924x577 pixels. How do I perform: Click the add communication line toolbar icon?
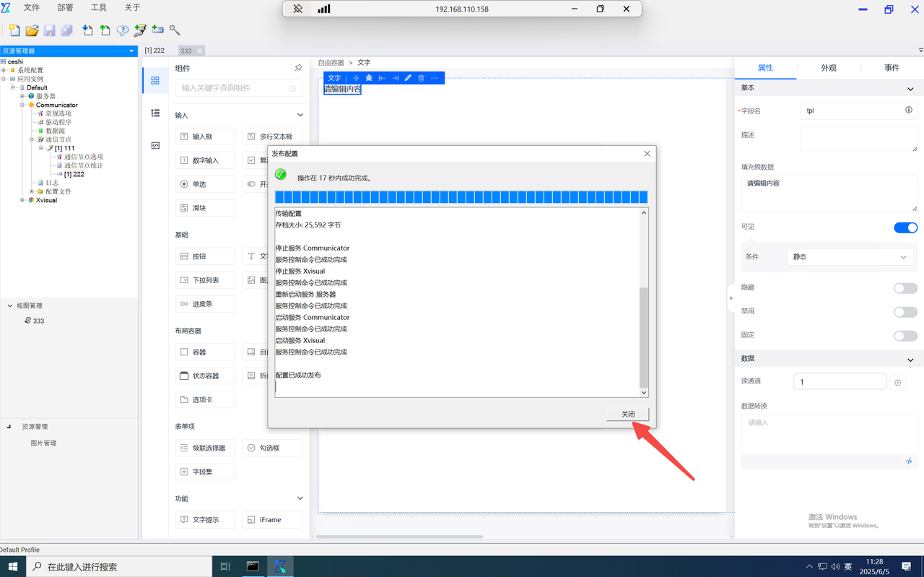tap(140, 30)
